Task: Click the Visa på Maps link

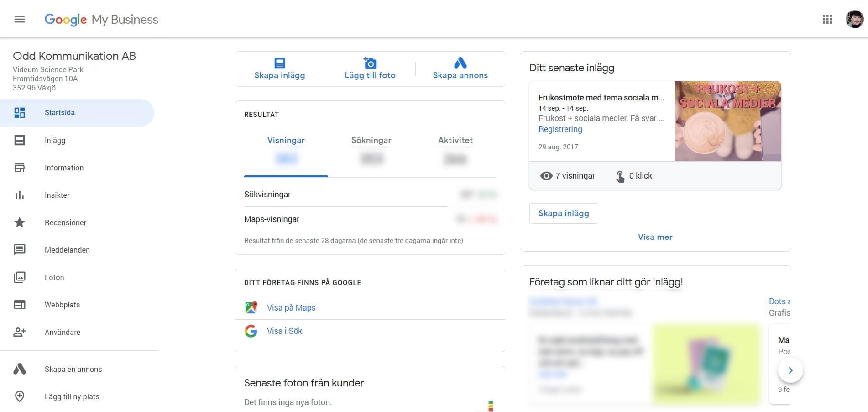Action: click(291, 308)
